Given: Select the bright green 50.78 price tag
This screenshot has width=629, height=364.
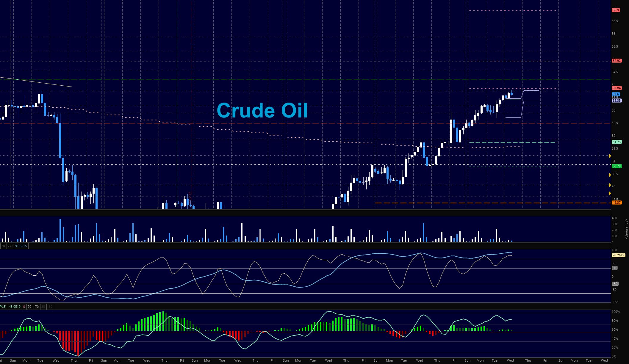Looking at the screenshot, I should (x=617, y=166).
